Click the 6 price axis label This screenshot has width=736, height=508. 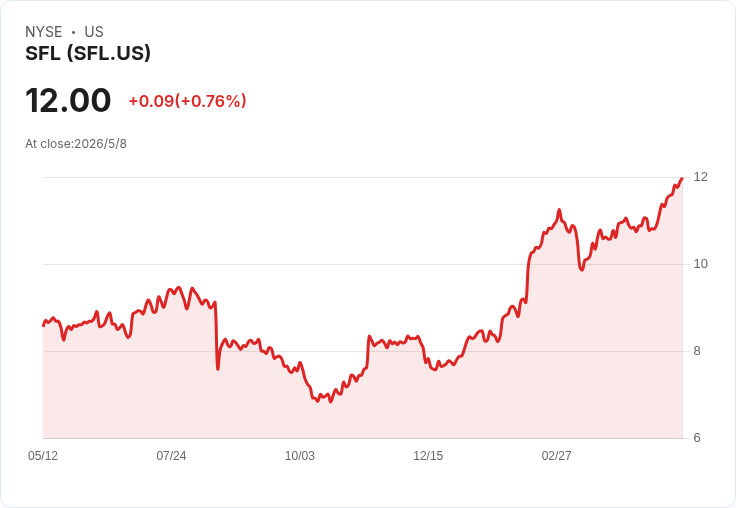(697, 438)
